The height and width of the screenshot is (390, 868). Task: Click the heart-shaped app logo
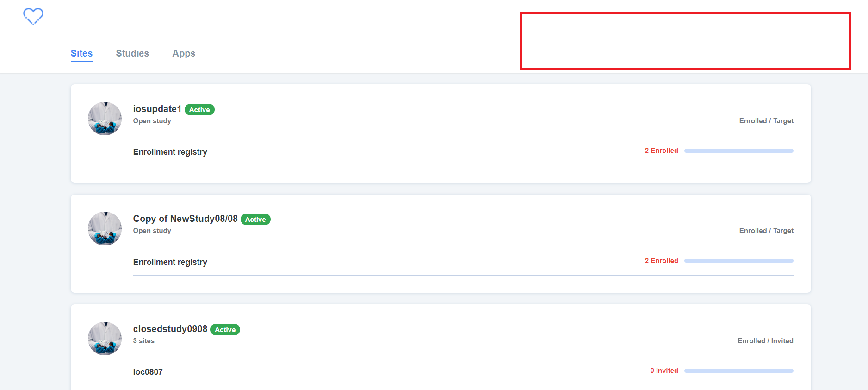pos(33,16)
